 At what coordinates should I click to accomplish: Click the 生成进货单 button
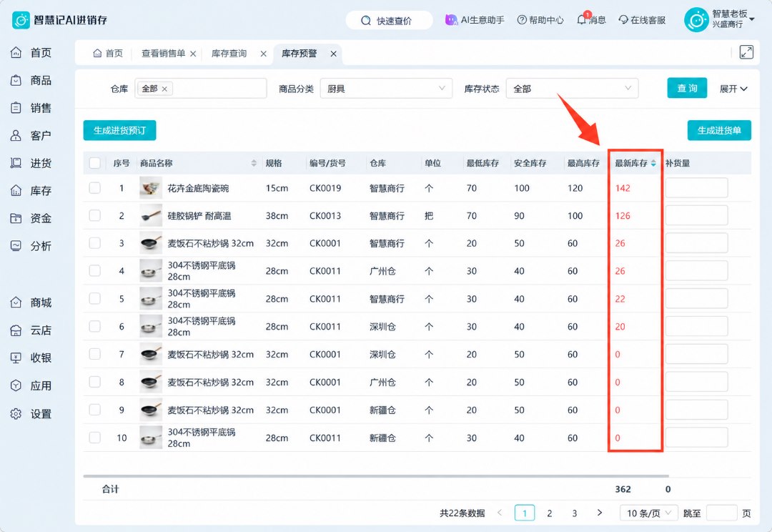point(719,130)
